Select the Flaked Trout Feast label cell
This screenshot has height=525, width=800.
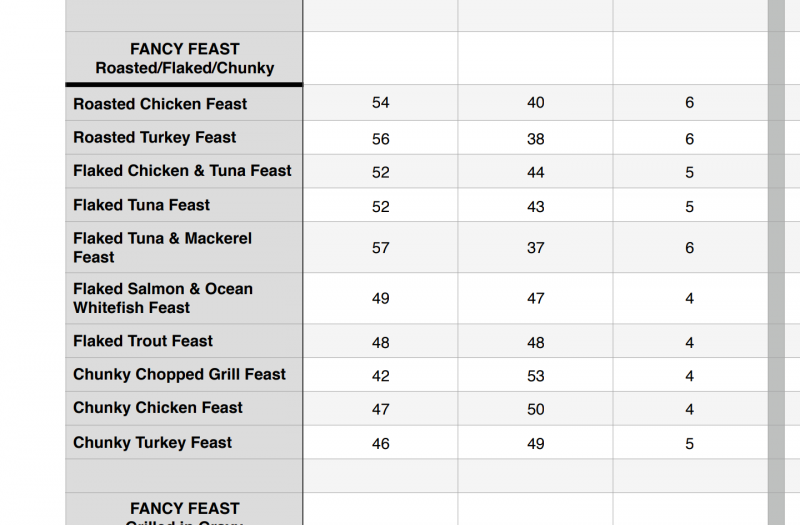pos(143,341)
